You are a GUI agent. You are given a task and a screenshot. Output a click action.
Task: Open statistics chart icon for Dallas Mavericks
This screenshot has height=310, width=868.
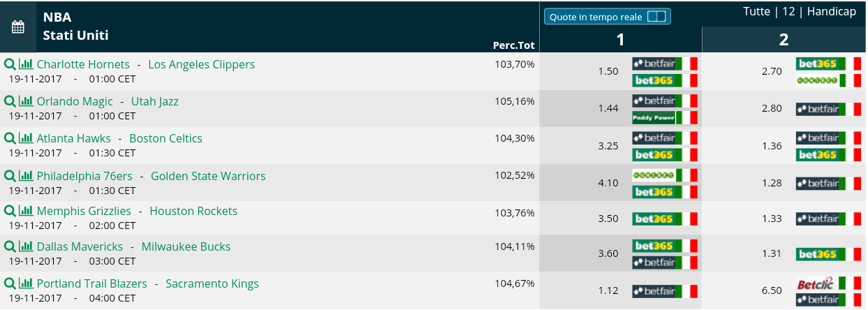pos(26,246)
